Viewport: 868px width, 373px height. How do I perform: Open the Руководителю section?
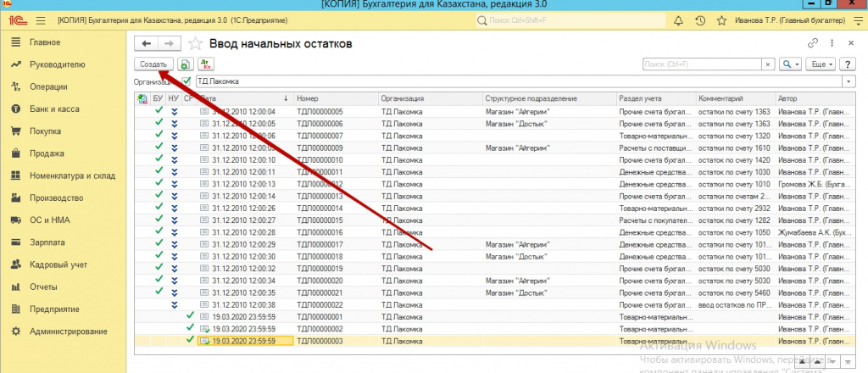57,64
